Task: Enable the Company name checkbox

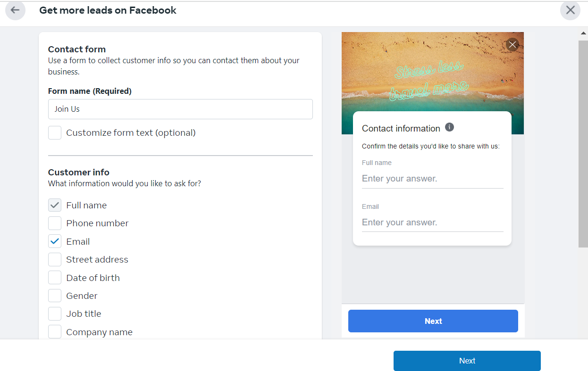Action: tap(55, 332)
